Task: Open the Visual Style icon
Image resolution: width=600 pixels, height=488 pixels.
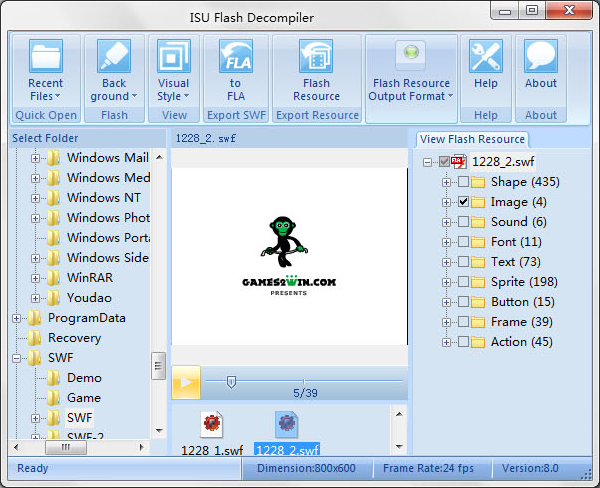Action: coord(174,57)
